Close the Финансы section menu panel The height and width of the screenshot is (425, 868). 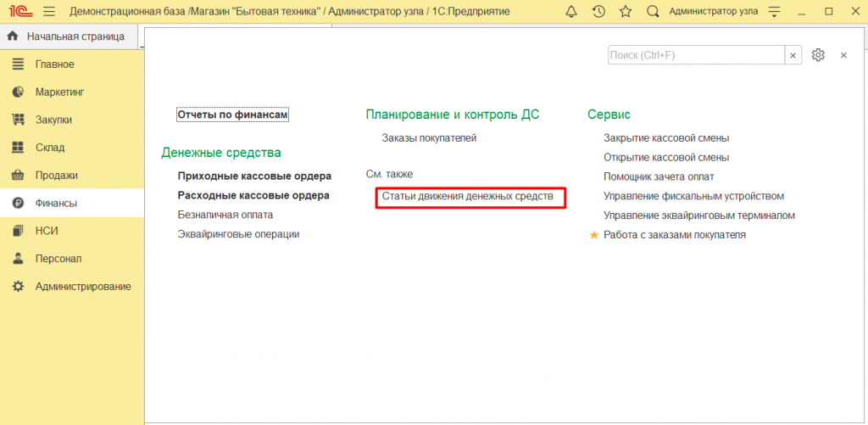click(x=843, y=55)
